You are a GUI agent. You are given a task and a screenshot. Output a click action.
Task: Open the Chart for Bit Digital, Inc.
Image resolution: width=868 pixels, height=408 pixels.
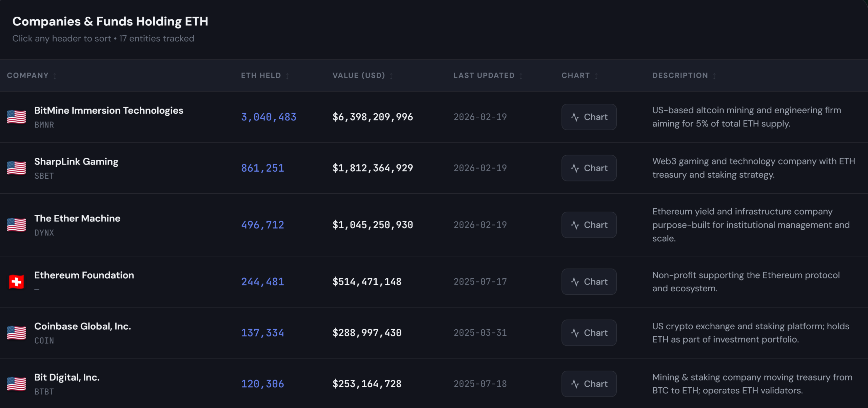tap(589, 384)
